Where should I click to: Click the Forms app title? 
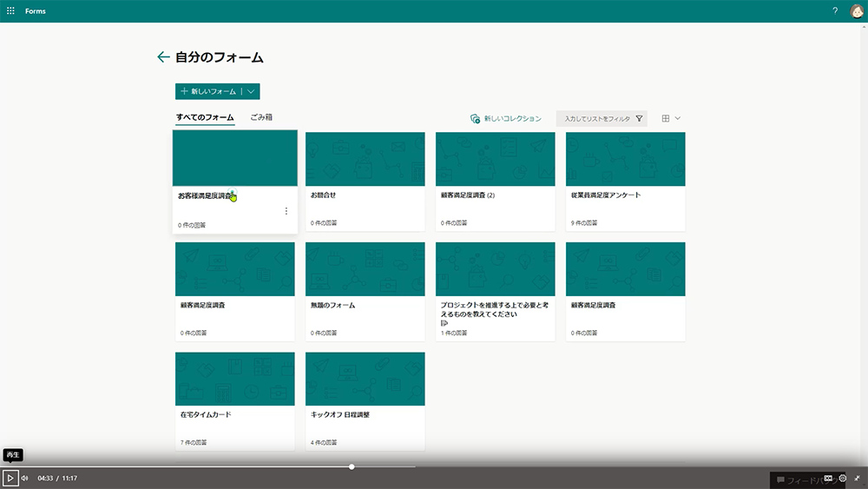point(36,11)
